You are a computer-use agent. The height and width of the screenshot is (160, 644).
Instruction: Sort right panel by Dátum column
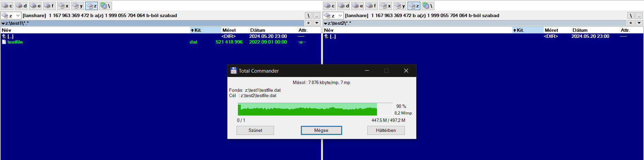coord(596,30)
